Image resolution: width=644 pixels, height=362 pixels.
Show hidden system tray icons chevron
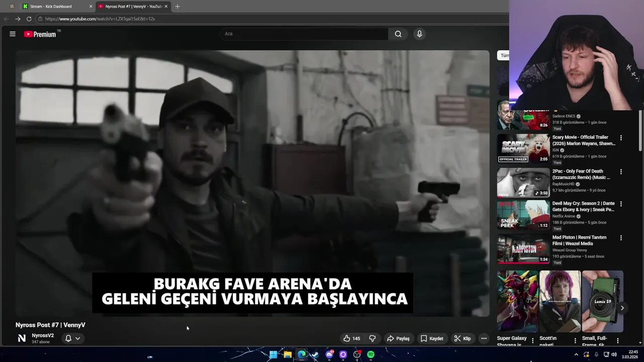[576, 354]
